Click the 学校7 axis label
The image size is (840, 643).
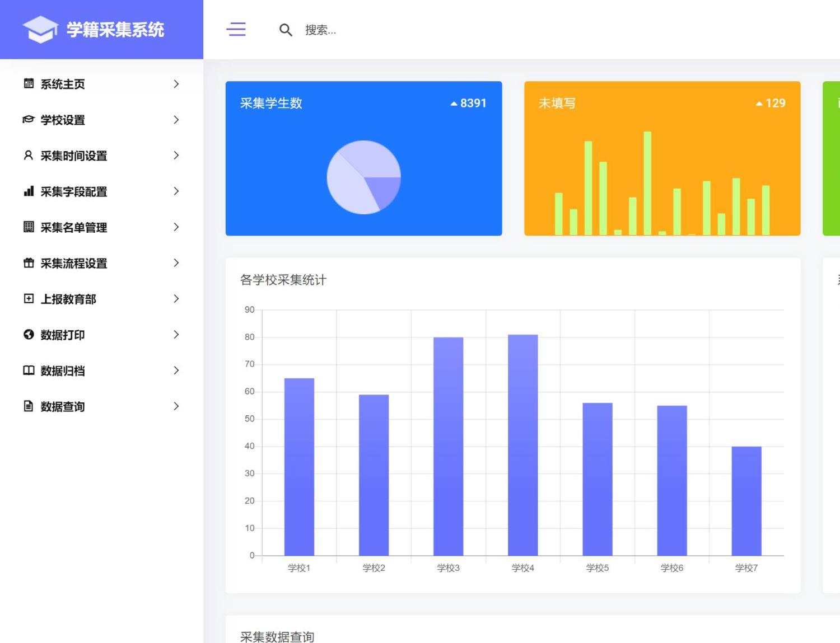point(746,568)
